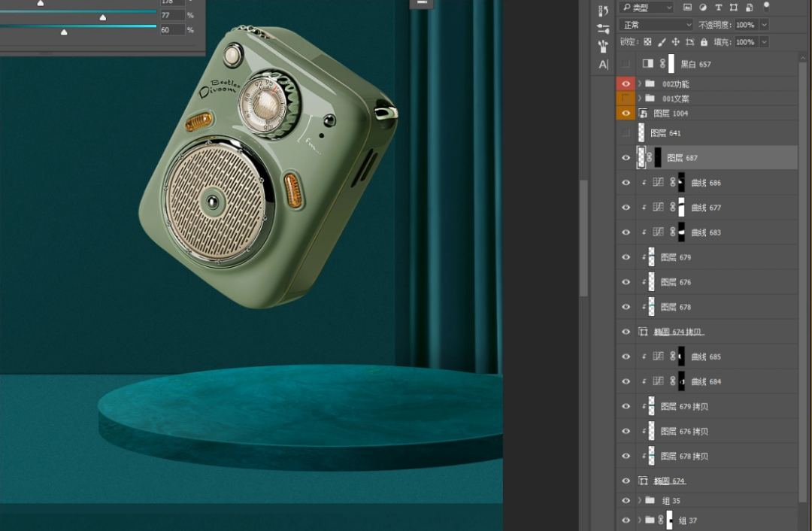Viewport: 812px width, 531px height.
Task: Lock image pixels brush icon
Action: 662,42
